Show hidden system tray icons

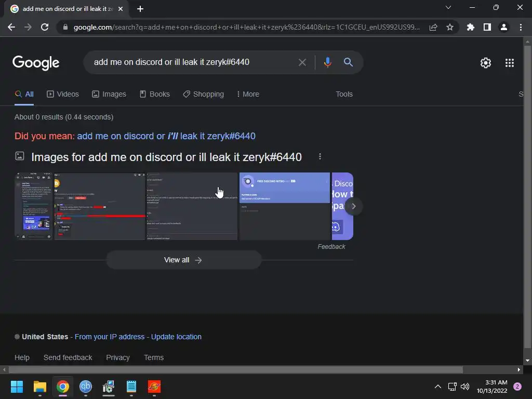pos(438,387)
